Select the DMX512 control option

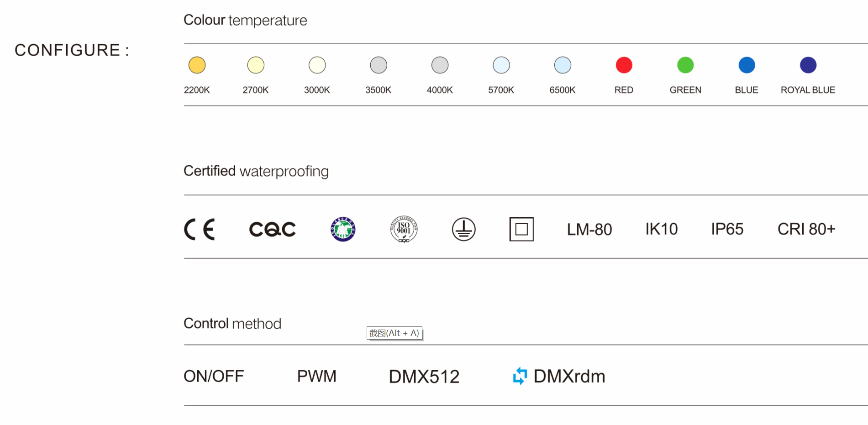(424, 377)
